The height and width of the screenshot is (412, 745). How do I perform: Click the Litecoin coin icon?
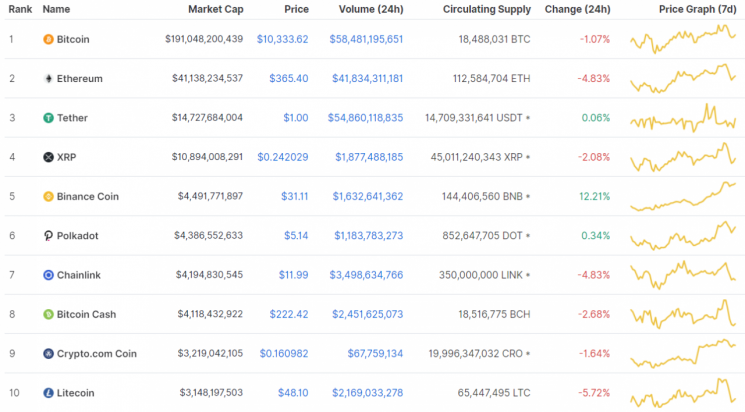click(48, 393)
